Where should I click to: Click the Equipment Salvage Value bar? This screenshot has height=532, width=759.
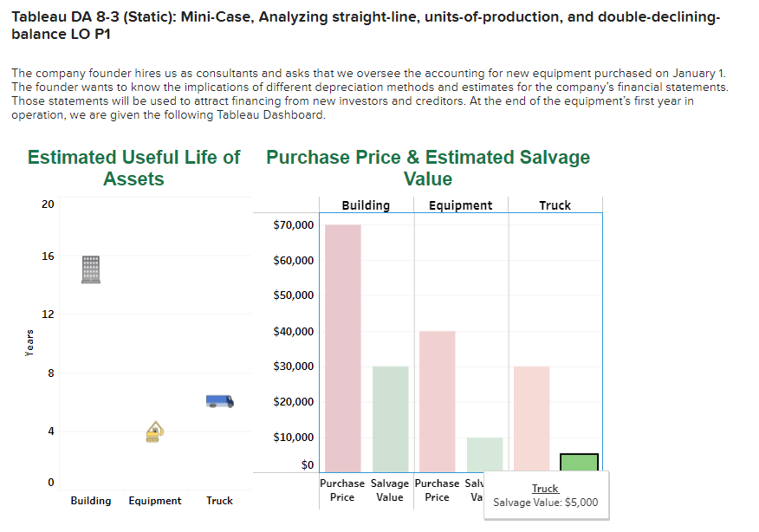coord(483,451)
